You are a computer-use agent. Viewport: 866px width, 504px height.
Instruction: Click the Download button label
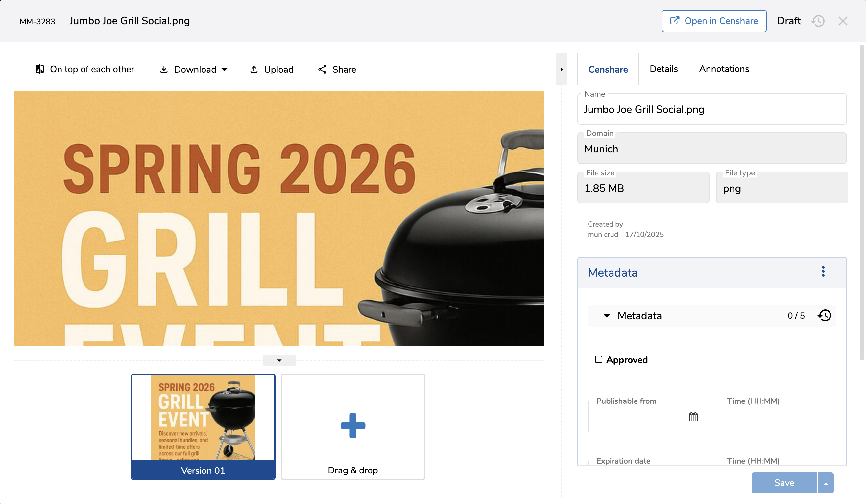tap(195, 70)
